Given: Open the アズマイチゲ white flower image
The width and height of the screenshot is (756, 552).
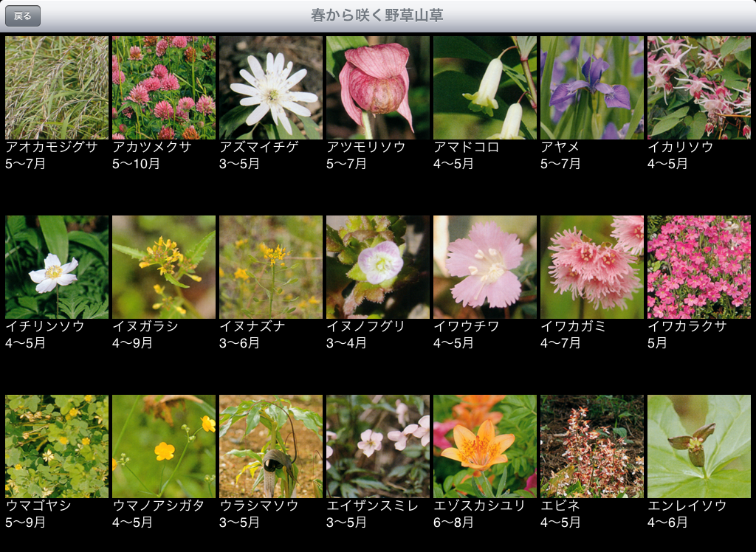Looking at the screenshot, I should click(x=271, y=88).
